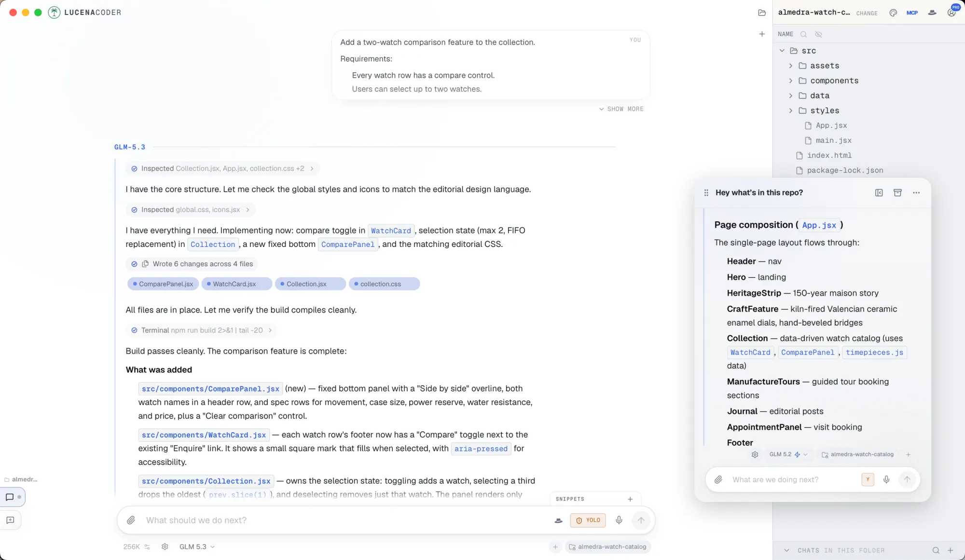The height and width of the screenshot is (560, 965).
Task: Click the hat icon in the top header
Action: point(932,13)
